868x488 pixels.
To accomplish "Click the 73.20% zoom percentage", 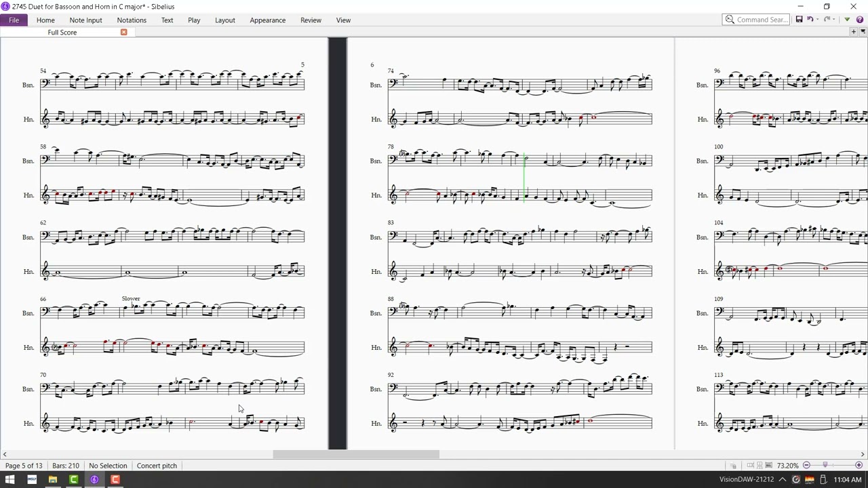I will click(x=787, y=466).
